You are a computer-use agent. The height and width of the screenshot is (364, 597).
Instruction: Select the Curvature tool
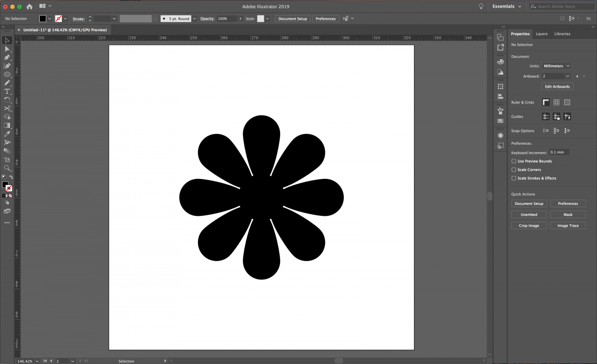click(x=7, y=66)
